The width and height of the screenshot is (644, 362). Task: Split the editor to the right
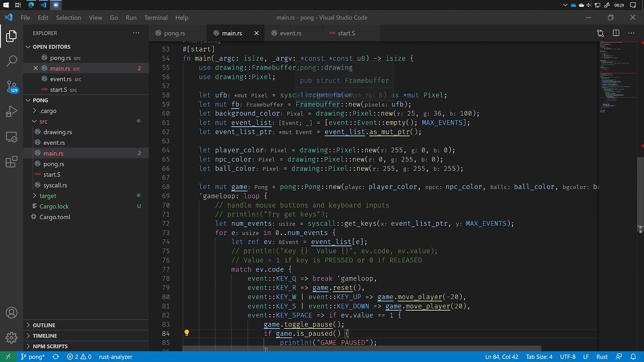616,33
